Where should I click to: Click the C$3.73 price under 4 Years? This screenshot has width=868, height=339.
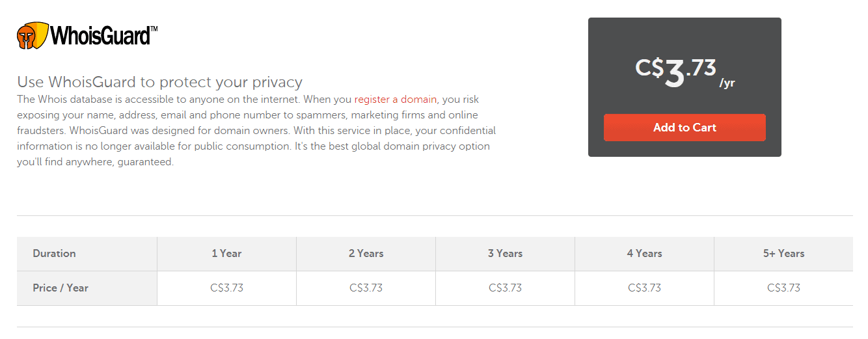pos(644,288)
